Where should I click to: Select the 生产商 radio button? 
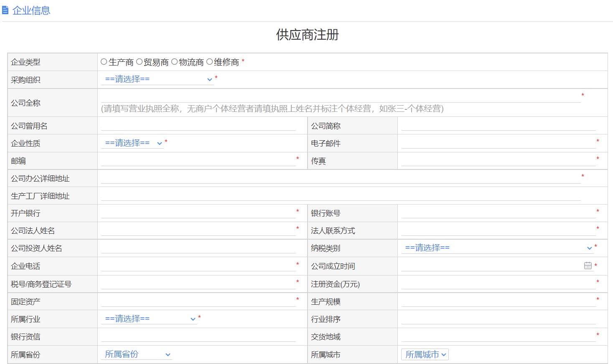(x=104, y=62)
